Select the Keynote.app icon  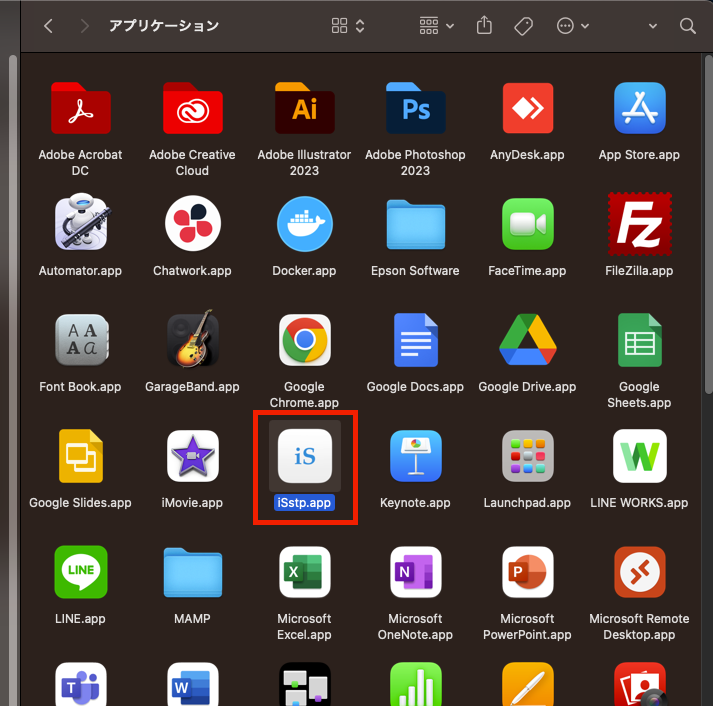pyautogui.click(x=416, y=456)
